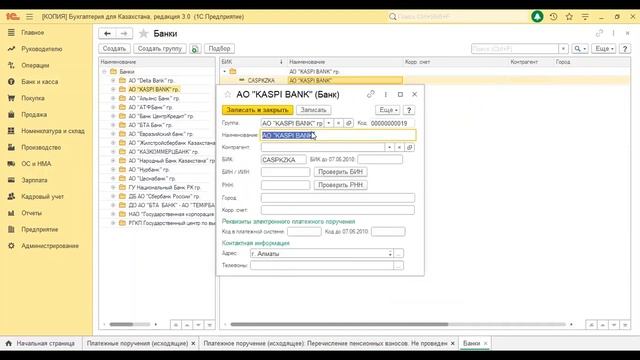Click the green refresh icon next to Создать группу
This screenshot has height=360, width=640.
(x=195, y=49)
